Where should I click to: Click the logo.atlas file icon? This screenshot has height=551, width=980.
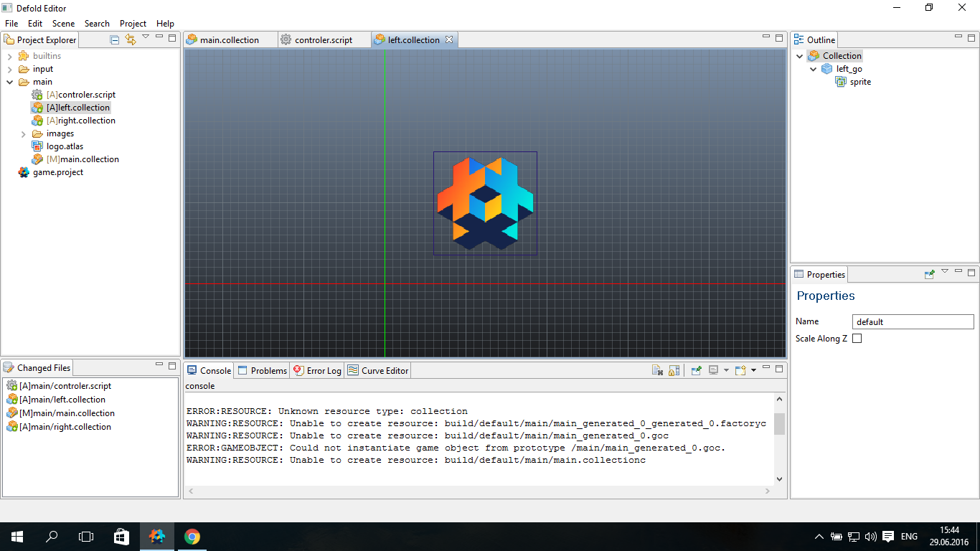tap(37, 146)
